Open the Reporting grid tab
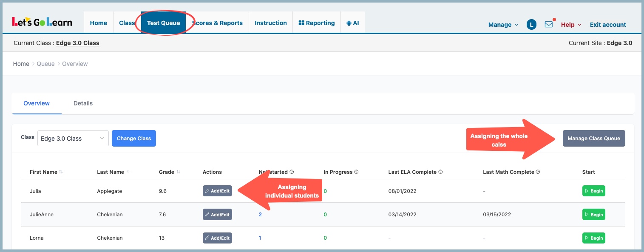 pyautogui.click(x=317, y=23)
